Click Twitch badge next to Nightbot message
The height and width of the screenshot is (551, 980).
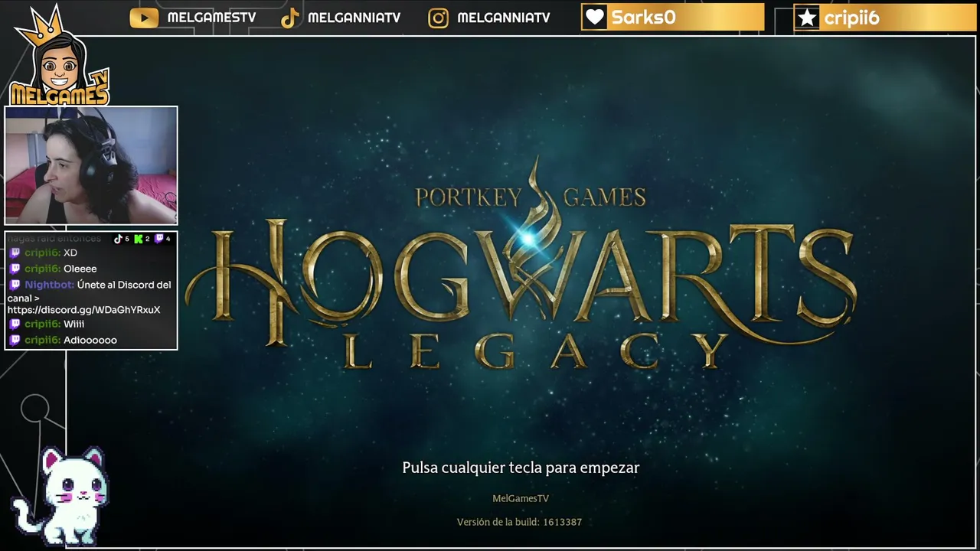(x=15, y=285)
